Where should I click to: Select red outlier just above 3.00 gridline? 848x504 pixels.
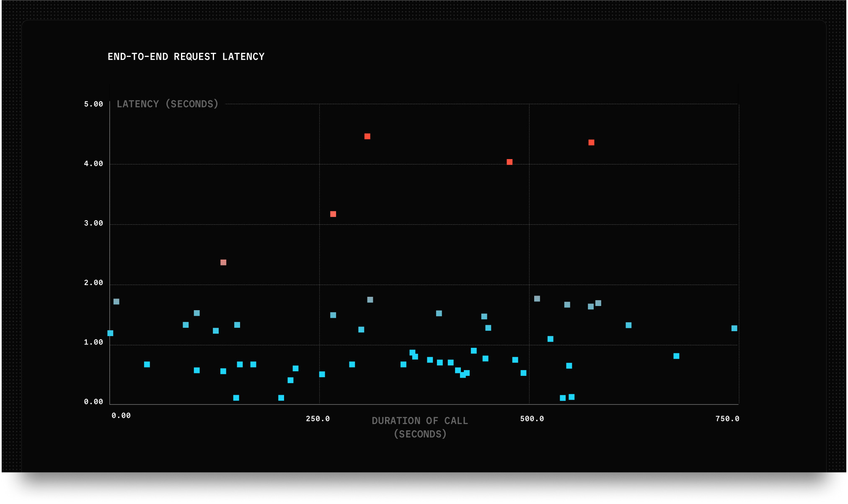pyautogui.click(x=333, y=214)
